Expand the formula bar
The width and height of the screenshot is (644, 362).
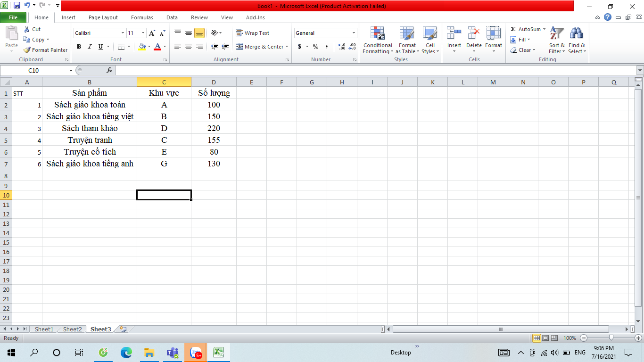tap(640, 70)
